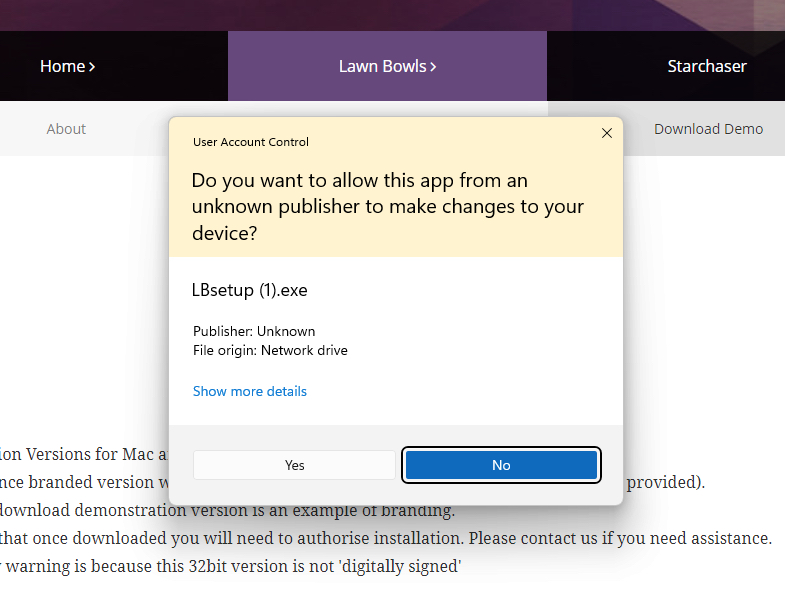Image resolution: width=785 pixels, height=593 pixels.
Task: Click the User Account Control title label
Action: coord(250,142)
